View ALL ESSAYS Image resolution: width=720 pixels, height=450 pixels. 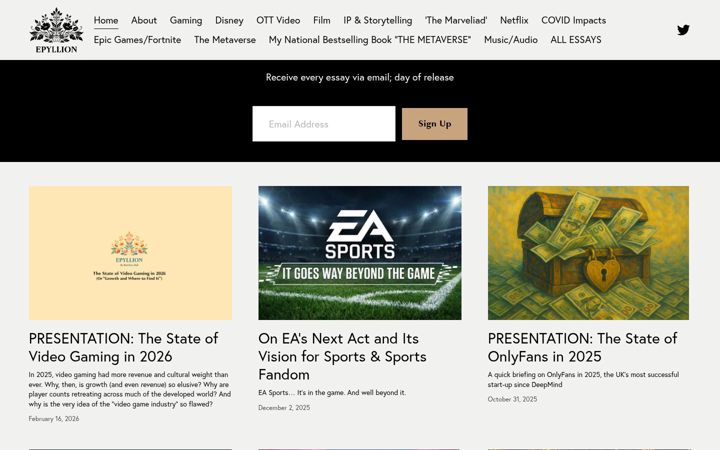pyautogui.click(x=576, y=39)
